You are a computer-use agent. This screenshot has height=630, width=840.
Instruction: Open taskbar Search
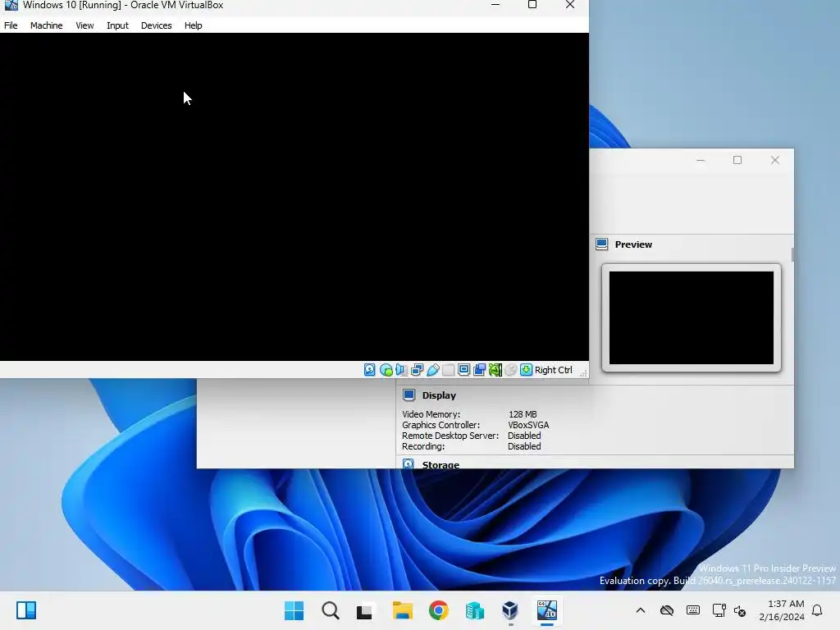coord(331,610)
